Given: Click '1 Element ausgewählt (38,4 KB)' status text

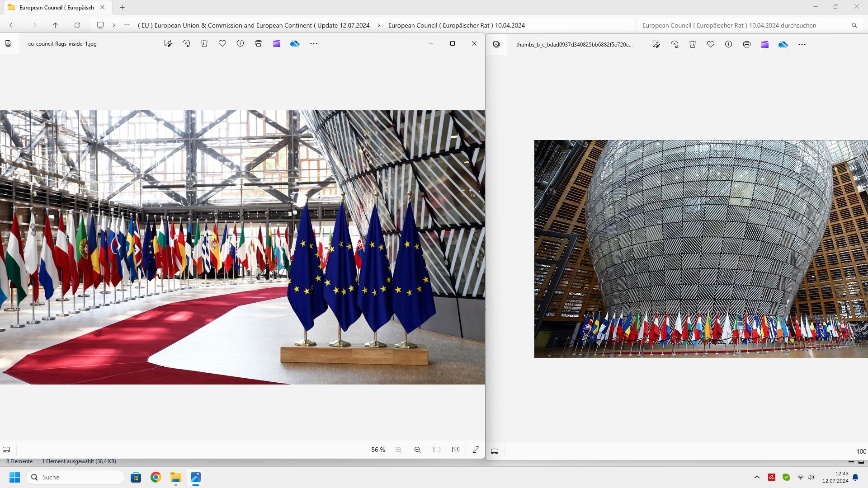Looking at the screenshot, I should coord(79,461).
